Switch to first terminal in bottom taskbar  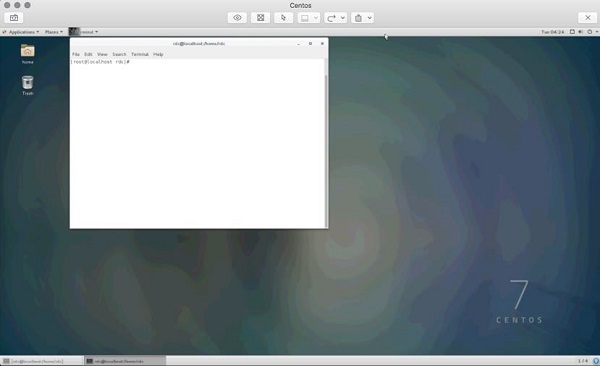42,361
